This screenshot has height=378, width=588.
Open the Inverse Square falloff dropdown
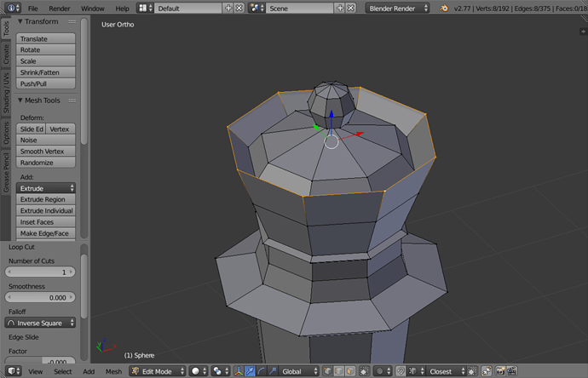click(41, 323)
